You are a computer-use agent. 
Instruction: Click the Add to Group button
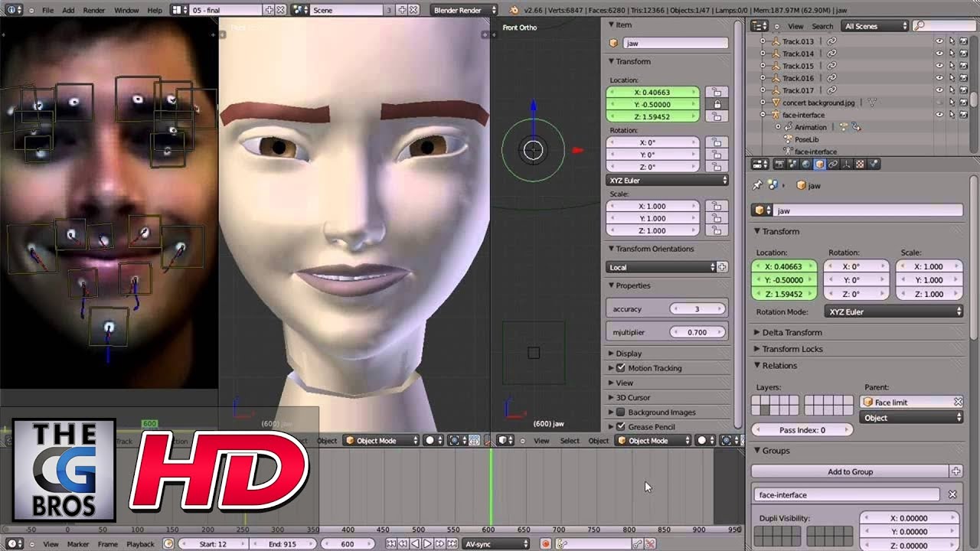[x=850, y=471]
